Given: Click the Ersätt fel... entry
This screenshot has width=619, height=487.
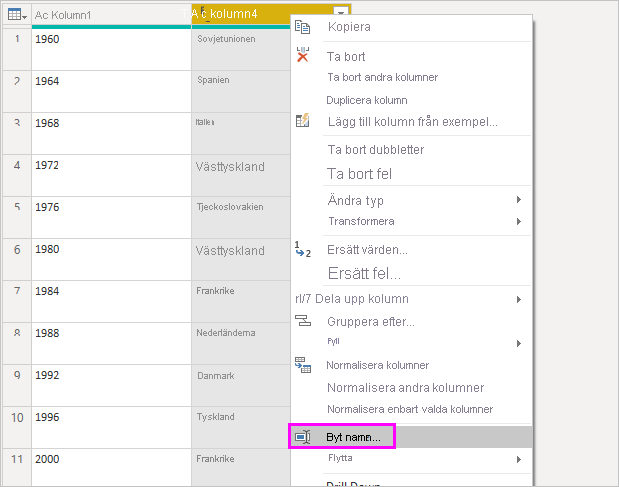Looking at the screenshot, I should (x=364, y=272).
